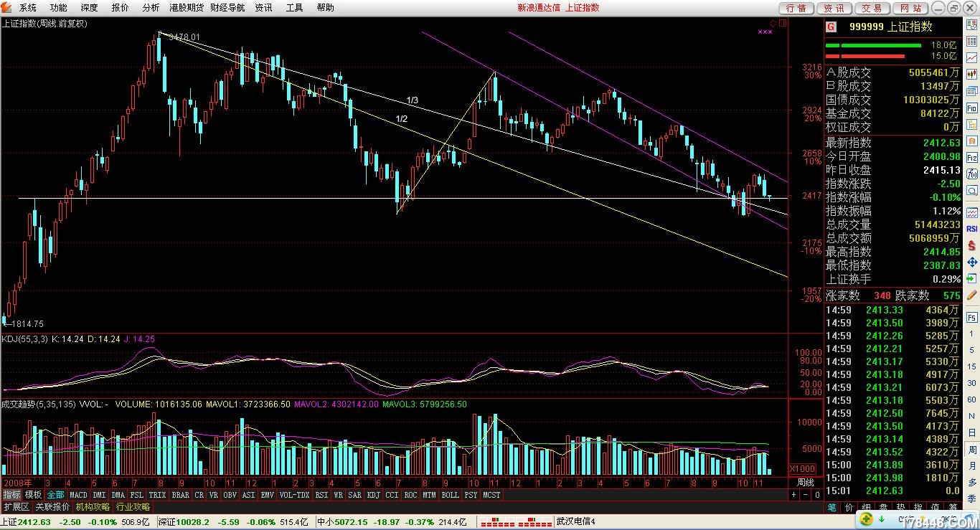Select the candlestick chart icon

(x=971, y=74)
